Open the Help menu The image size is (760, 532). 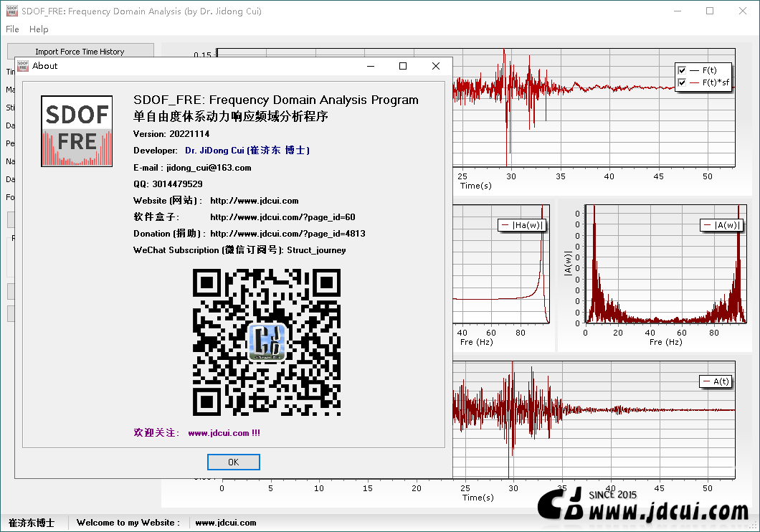pos(39,29)
